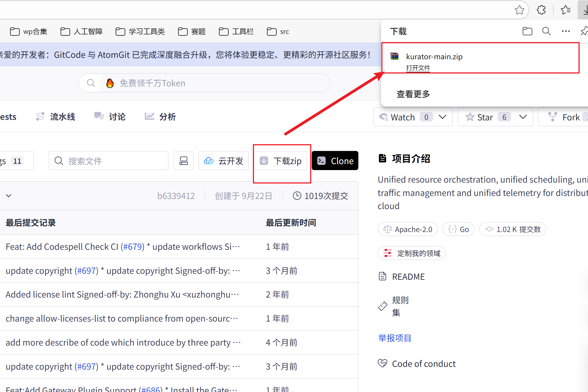Open more options in downloads panel
Viewport: 588px width, 392px height.
point(566,31)
